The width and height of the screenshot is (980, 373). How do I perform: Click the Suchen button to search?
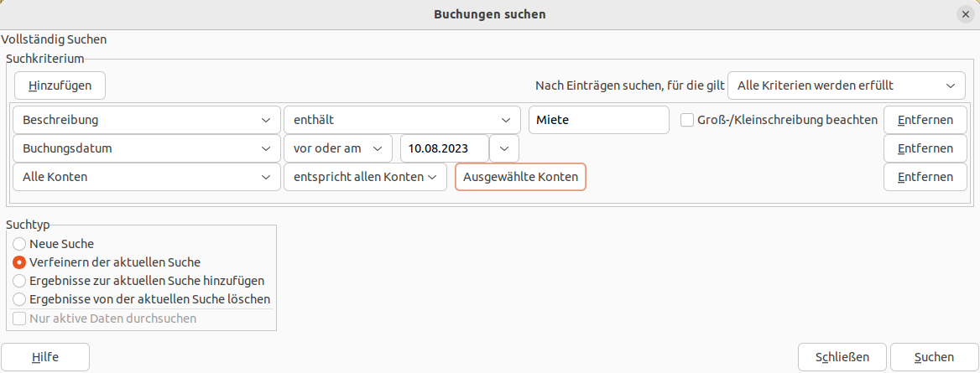[x=933, y=357]
